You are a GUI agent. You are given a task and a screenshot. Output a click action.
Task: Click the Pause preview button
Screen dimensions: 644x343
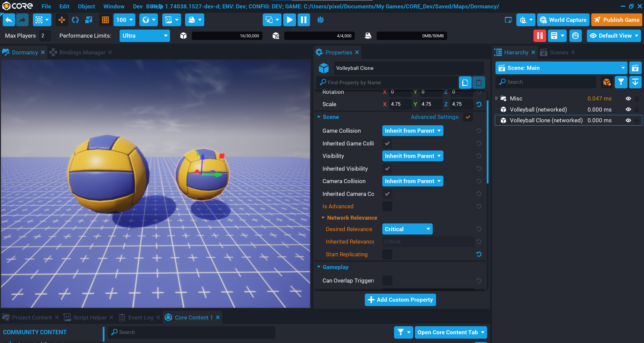click(x=303, y=20)
